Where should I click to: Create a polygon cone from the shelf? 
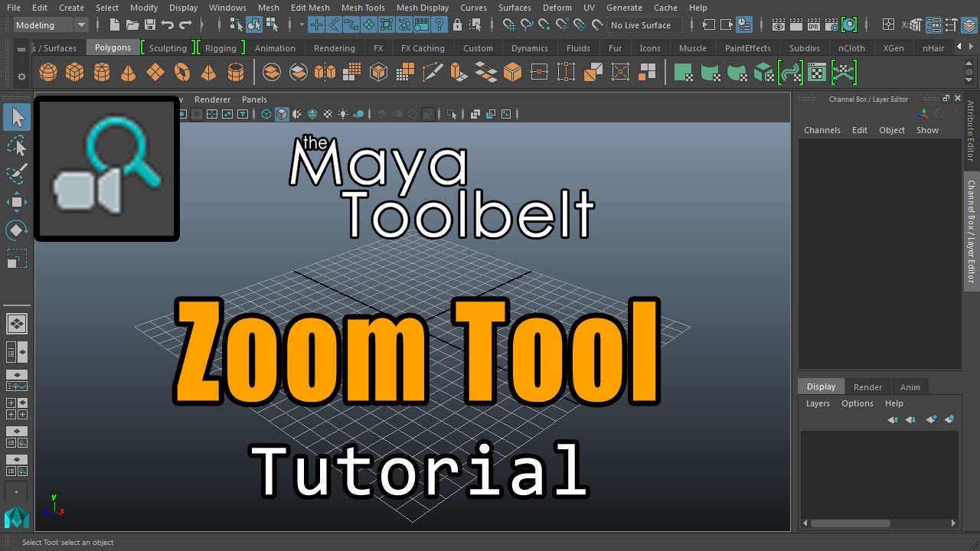(129, 73)
